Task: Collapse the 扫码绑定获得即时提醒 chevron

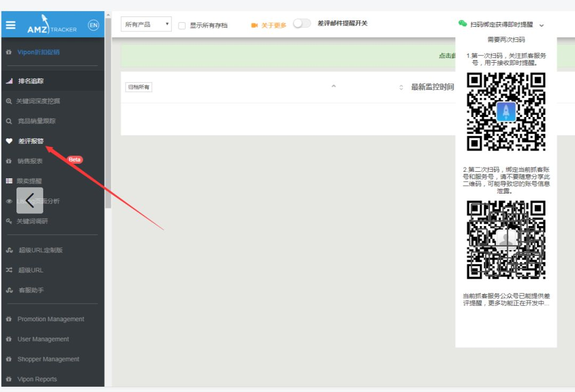Action: [x=541, y=26]
